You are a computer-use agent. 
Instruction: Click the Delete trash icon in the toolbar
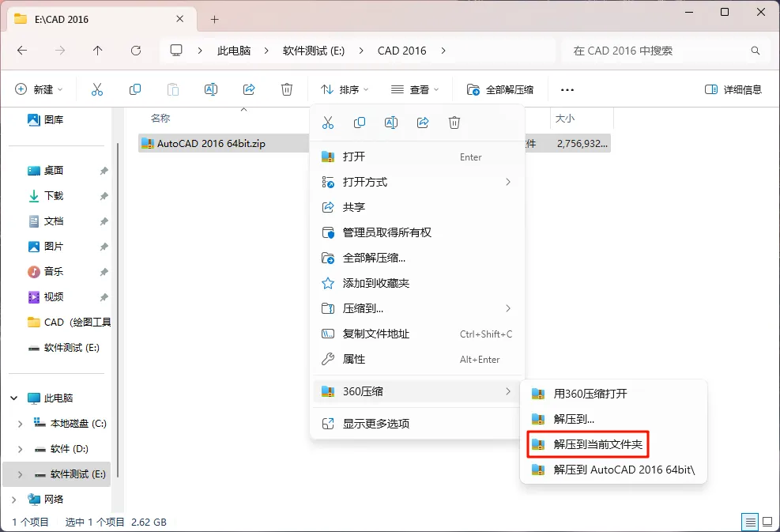tap(287, 89)
